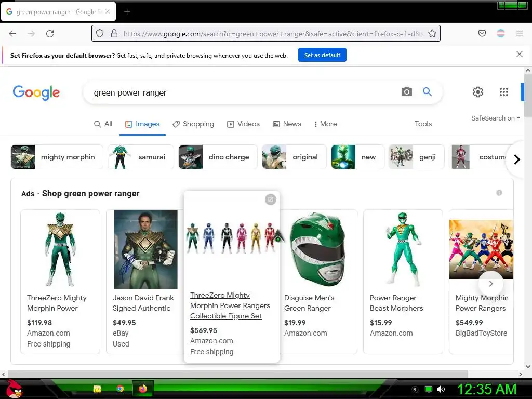Search by image using camera icon
532x399 pixels.
pos(406,91)
